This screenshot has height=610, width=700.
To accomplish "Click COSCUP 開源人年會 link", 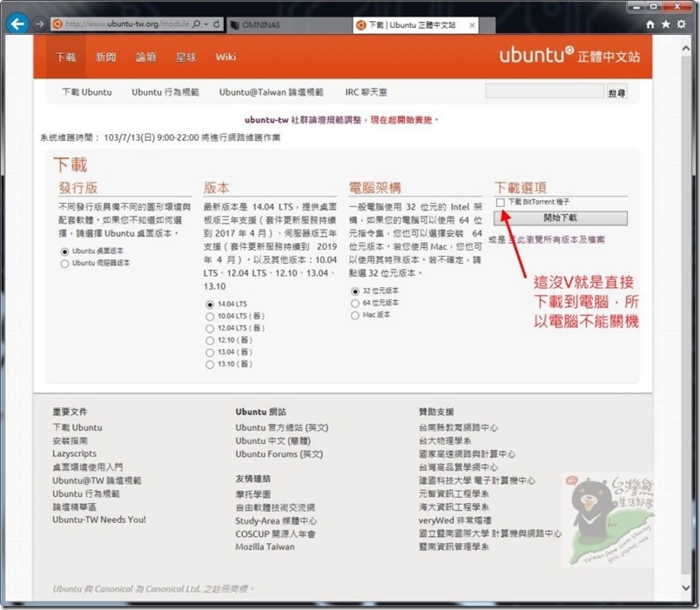I will tap(275, 533).
